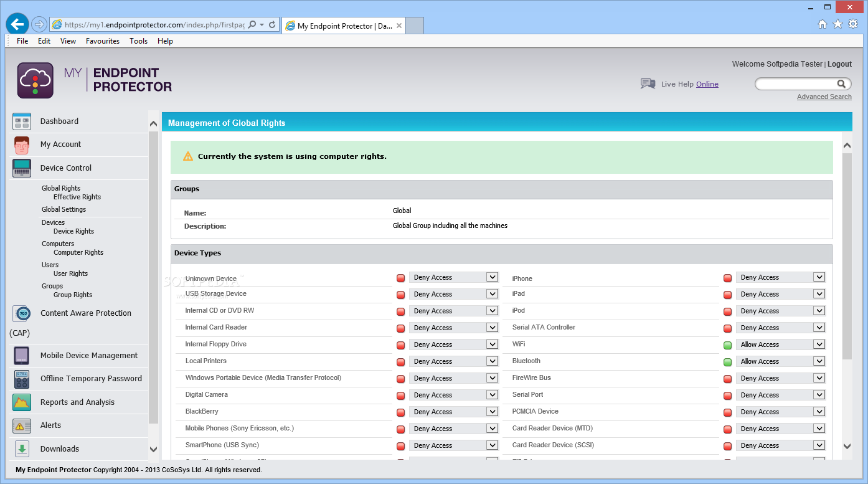The image size is (868, 484).
Task: Open the My Account face icon
Action: click(x=22, y=145)
